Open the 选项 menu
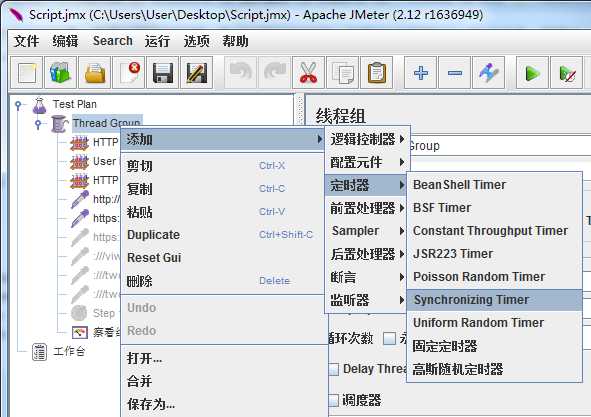 (196, 41)
